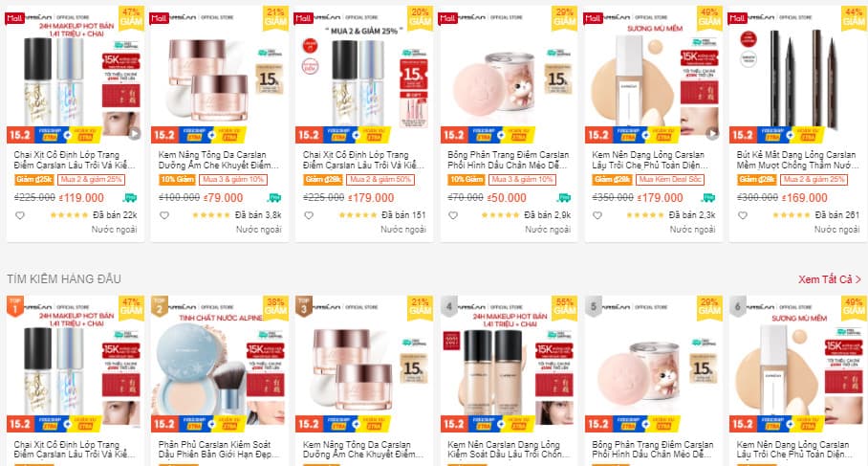Click free shipping icon next to 50.000 price
The height and width of the screenshot is (466, 868).
pyautogui.click(x=564, y=197)
